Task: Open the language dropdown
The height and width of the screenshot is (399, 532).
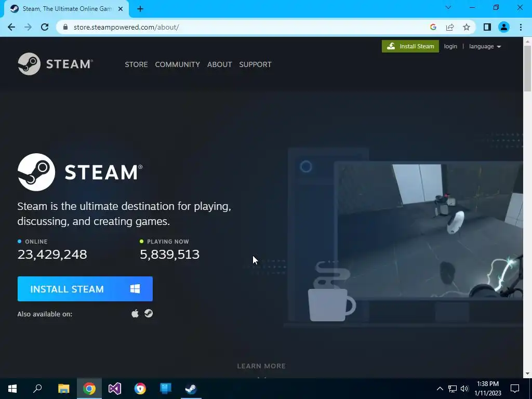Action: click(x=485, y=46)
